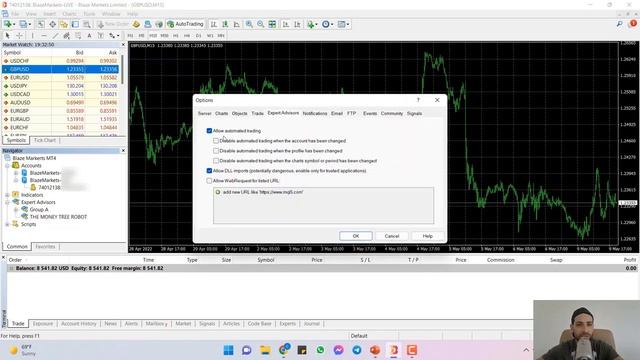Check disable trading when chart symbol changed
The height and width of the screenshot is (360, 640).
click(216, 161)
